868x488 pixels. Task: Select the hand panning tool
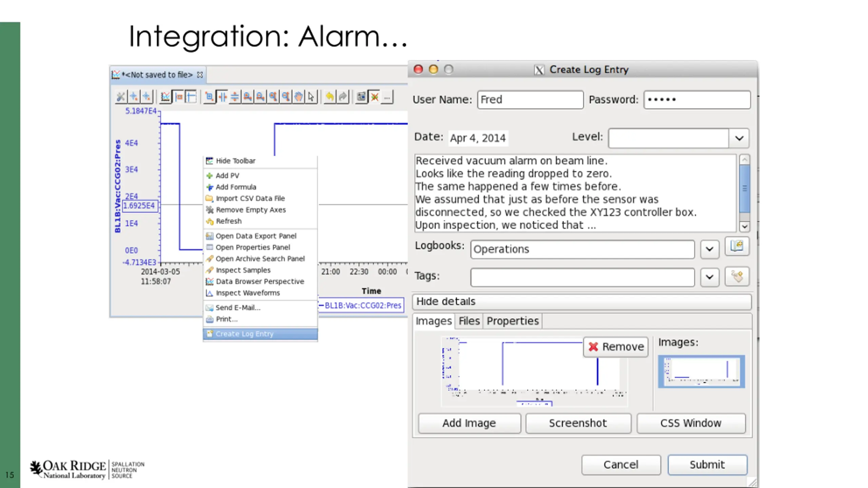[298, 97]
